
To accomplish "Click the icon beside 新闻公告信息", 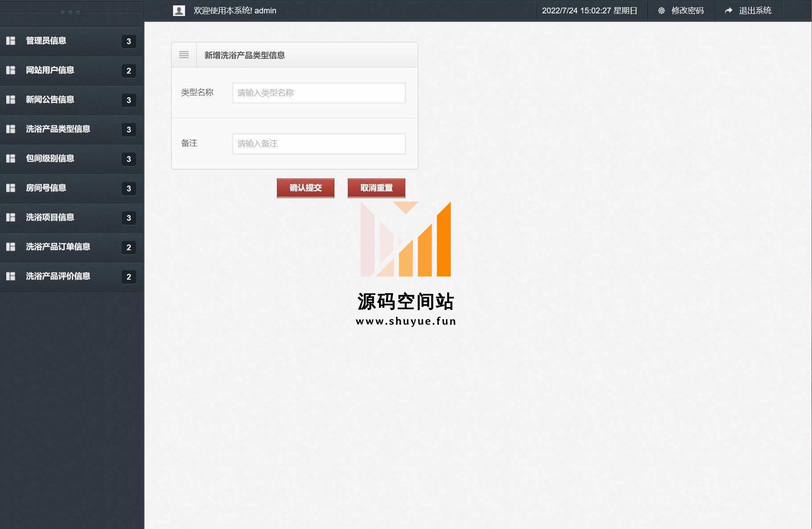I will (11, 99).
